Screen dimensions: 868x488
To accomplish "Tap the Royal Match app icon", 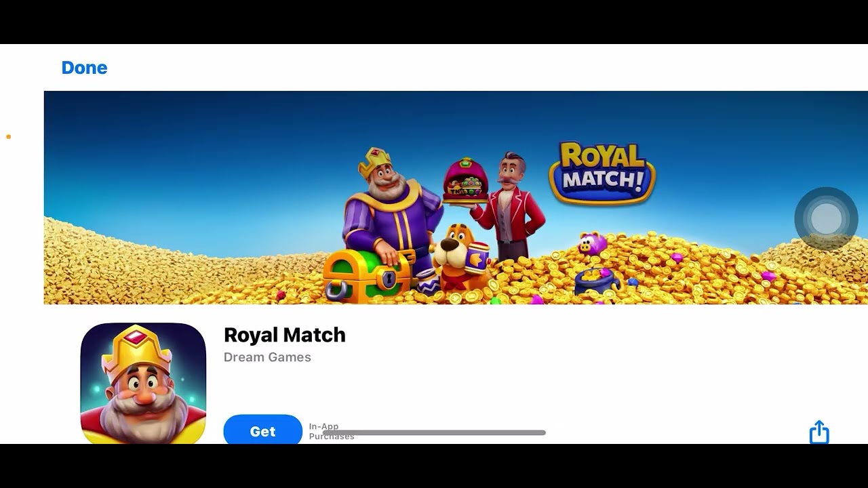I will [143, 384].
